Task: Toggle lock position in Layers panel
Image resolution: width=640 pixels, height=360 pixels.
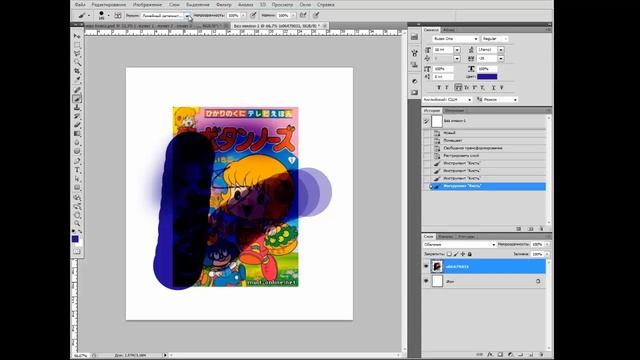Action: 463,254
